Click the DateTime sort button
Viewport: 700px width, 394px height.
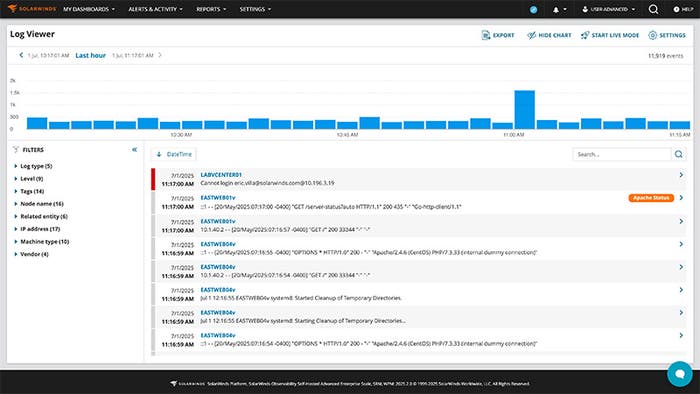pyautogui.click(x=174, y=154)
